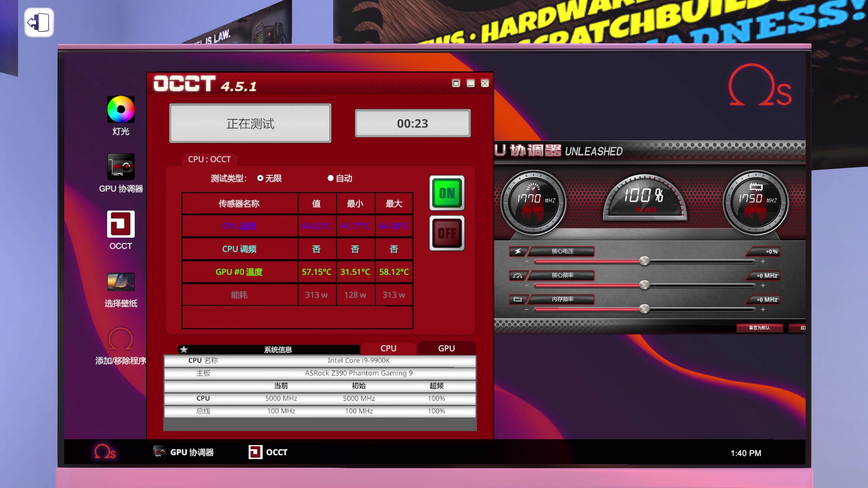Click the 57.15°C GPU temperature value
868x488 pixels.
(x=316, y=272)
